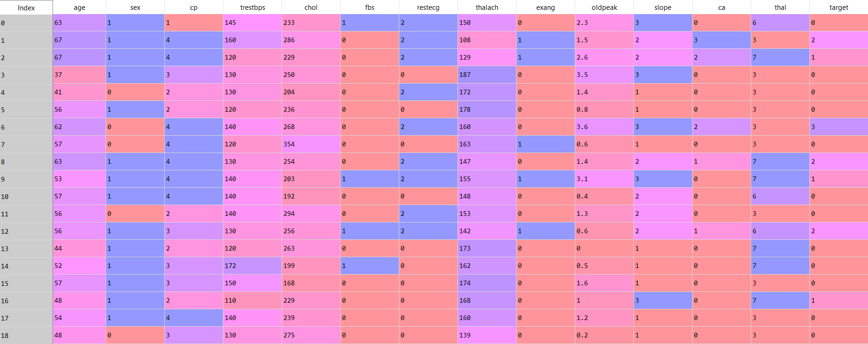The width and height of the screenshot is (868, 344).
Task: Select the oldpeak cell showing 3.6
Action: click(x=604, y=127)
